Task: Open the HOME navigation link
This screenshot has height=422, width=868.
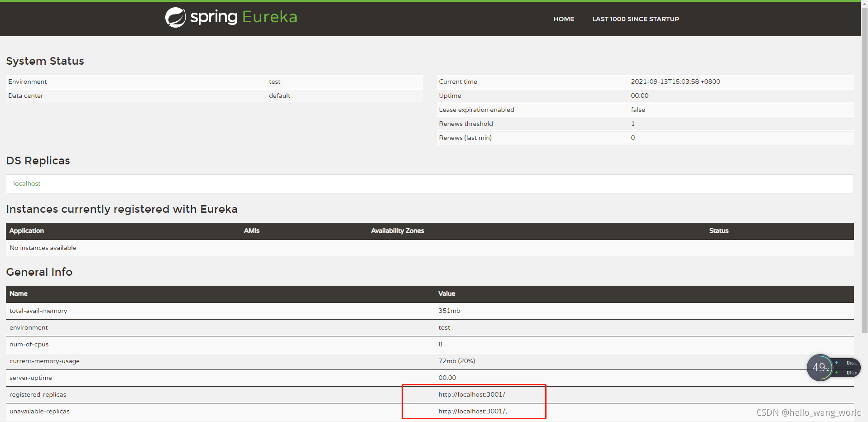Action: (564, 19)
